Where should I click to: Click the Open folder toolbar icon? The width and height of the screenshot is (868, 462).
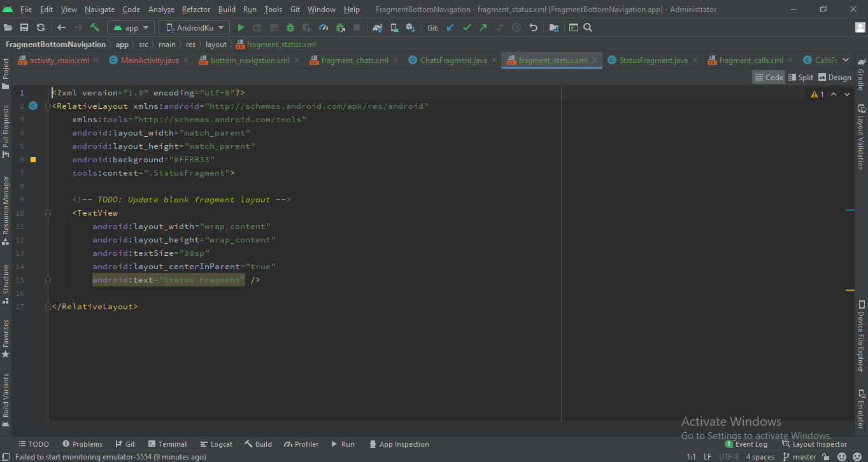tap(8, 27)
